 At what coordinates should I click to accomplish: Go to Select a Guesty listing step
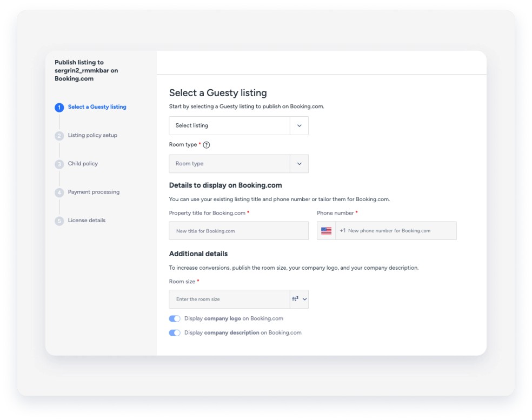[x=97, y=107]
